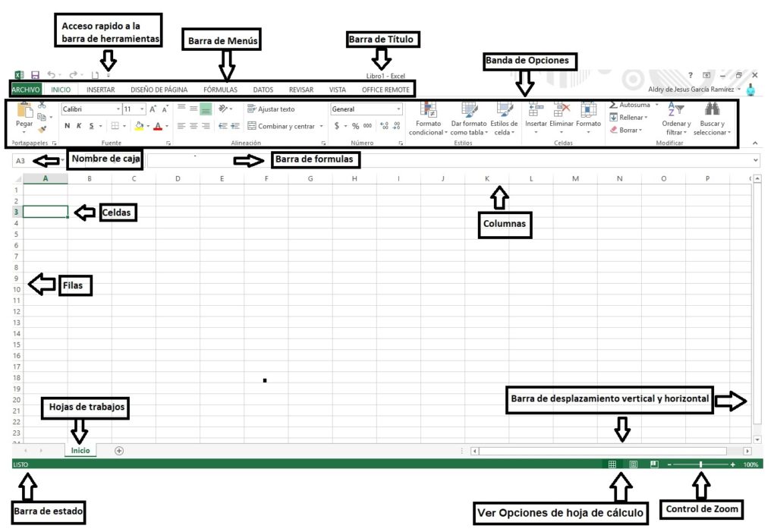Enable center text alignment
The height and width of the screenshot is (532, 777).
pos(193,124)
